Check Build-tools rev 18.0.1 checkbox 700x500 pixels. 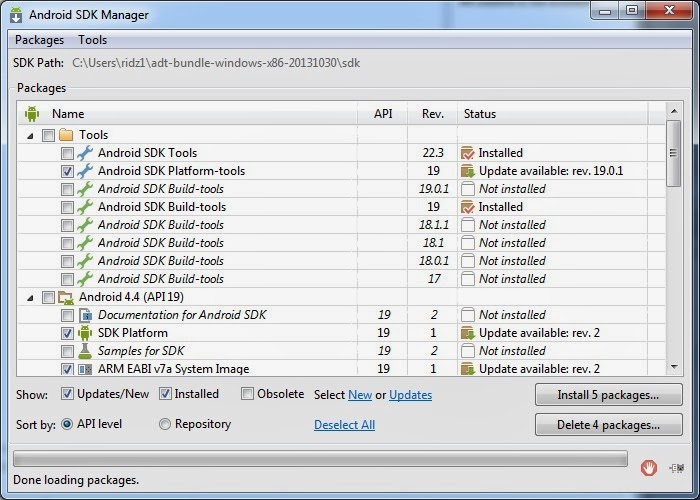coord(67,261)
